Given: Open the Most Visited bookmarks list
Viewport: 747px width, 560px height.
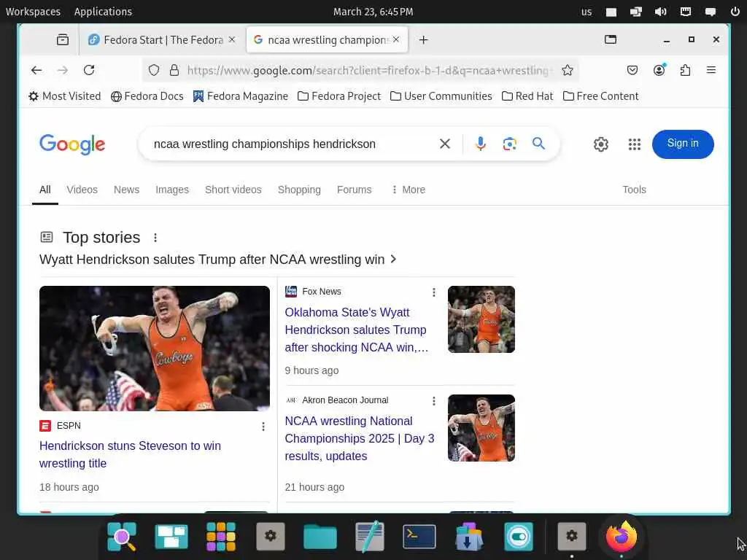Looking at the screenshot, I should [65, 96].
